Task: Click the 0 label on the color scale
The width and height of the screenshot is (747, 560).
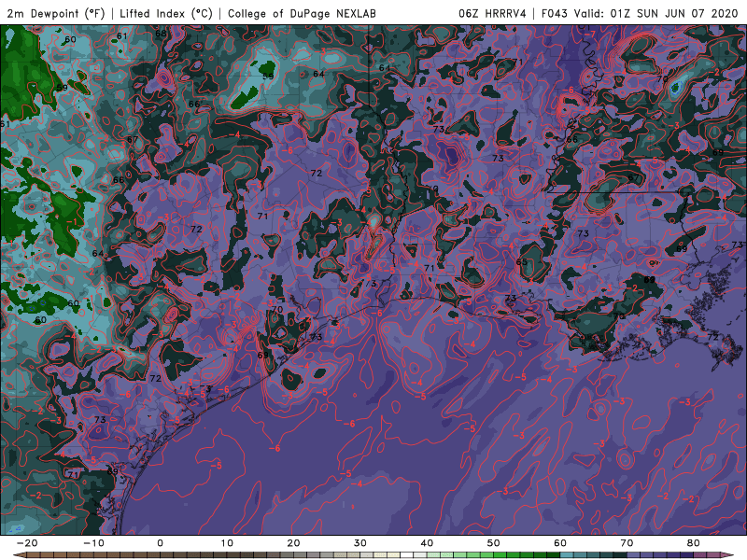Action: pos(160,543)
